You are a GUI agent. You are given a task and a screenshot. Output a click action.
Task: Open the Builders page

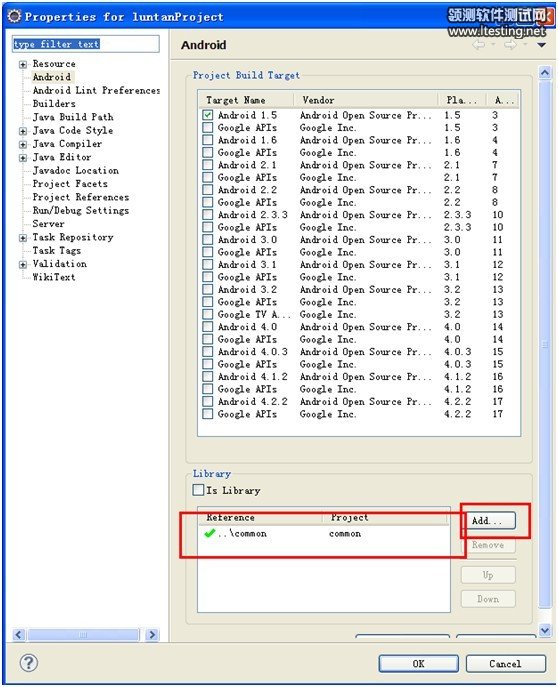click(x=54, y=104)
